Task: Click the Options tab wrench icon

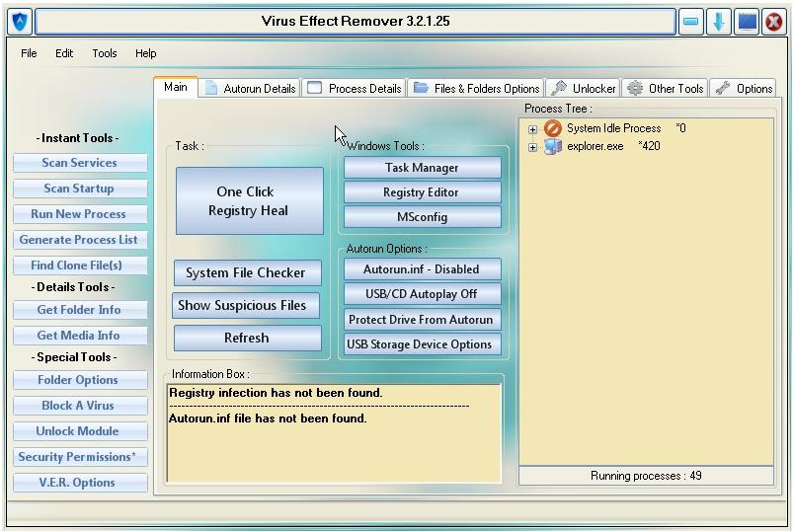Action: point(723,88)
